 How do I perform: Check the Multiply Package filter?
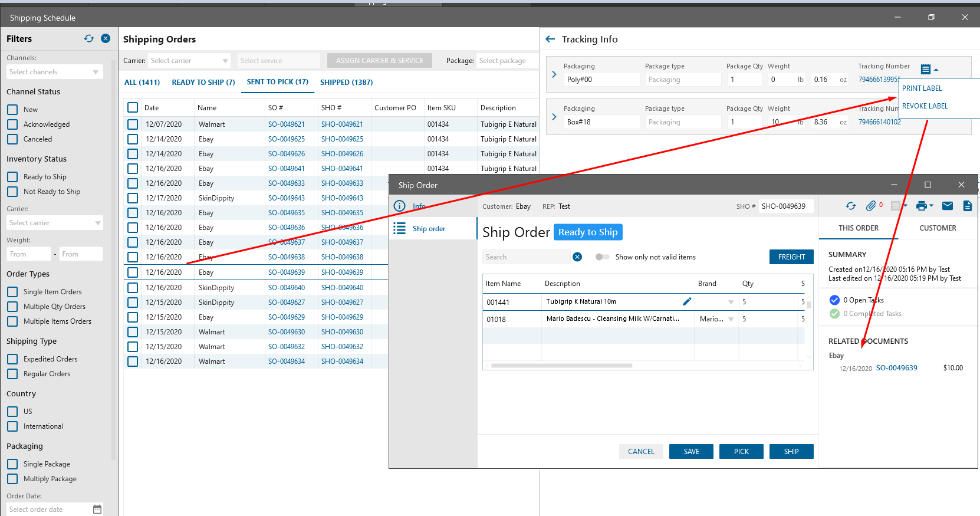(x=12, y=479)
